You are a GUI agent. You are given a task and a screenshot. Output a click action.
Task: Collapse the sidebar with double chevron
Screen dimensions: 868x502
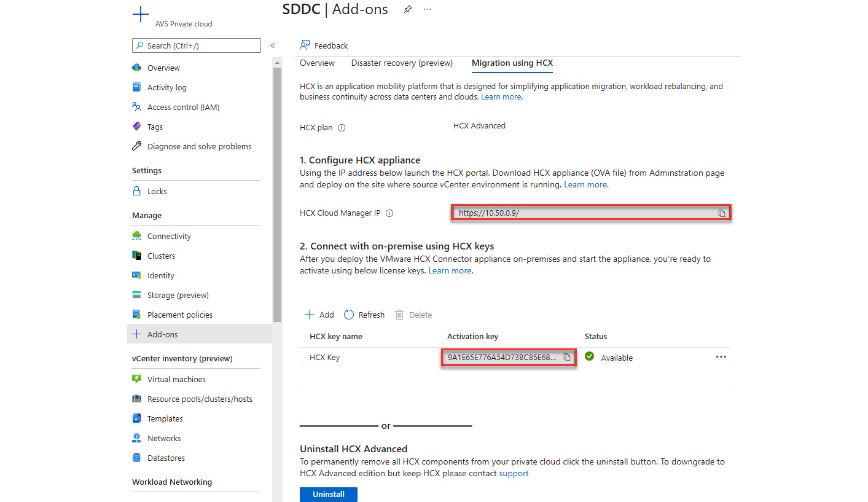(x=273, y=45)
